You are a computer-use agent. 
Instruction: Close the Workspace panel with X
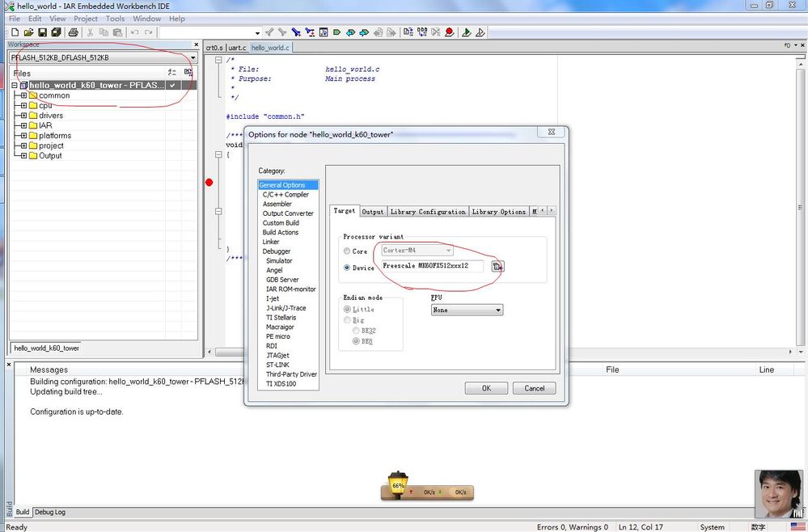[x=196, y=44]
